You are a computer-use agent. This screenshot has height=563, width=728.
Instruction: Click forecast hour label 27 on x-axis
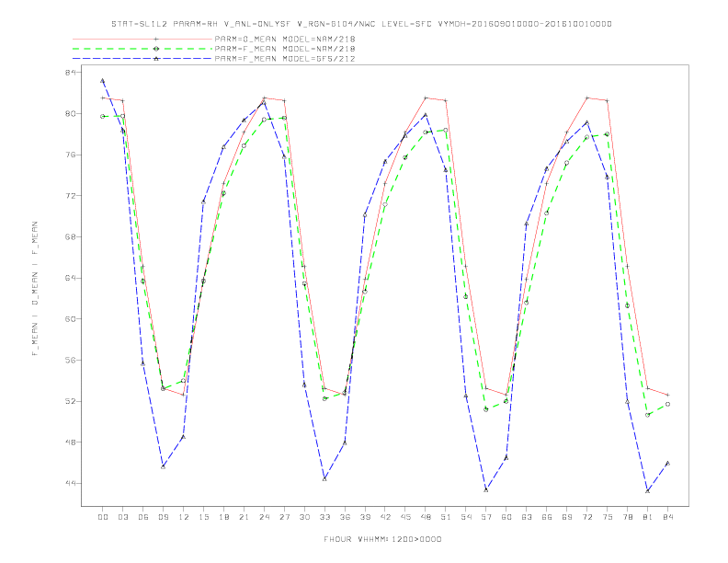pyautogui.click(x=284, y=517)
